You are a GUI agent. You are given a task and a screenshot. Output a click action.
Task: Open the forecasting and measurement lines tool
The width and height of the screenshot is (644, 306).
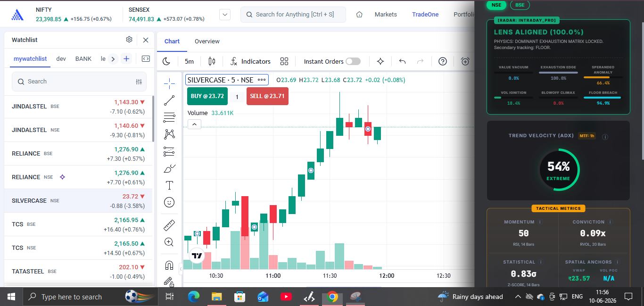(x=169, y=151)
